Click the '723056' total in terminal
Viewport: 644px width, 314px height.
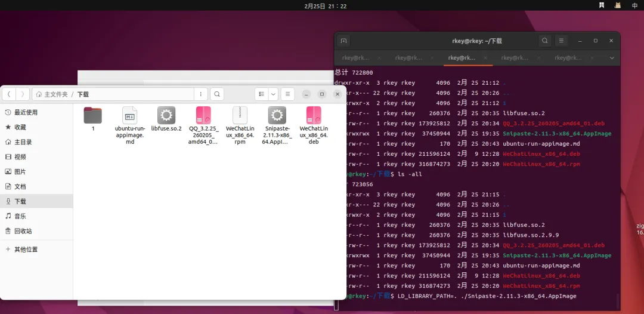[363, 184]
